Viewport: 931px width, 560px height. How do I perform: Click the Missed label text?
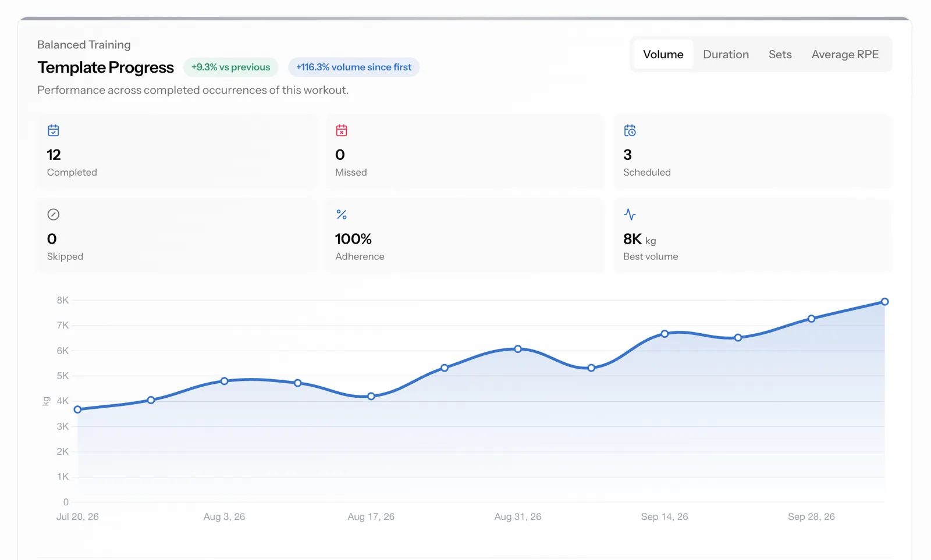pos(351,172)
